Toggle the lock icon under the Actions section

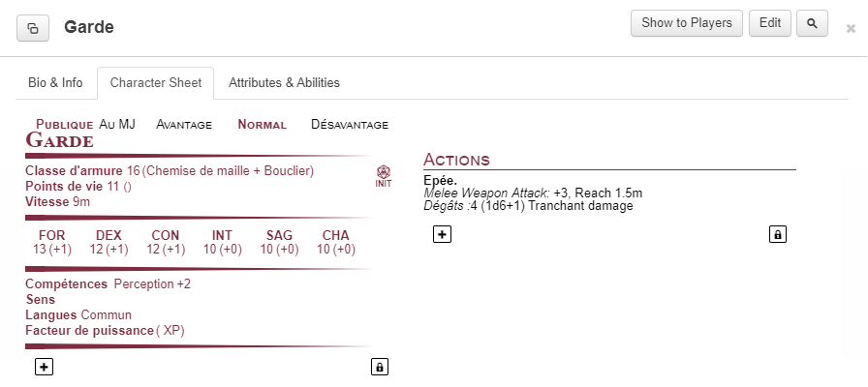pos(777,233)
